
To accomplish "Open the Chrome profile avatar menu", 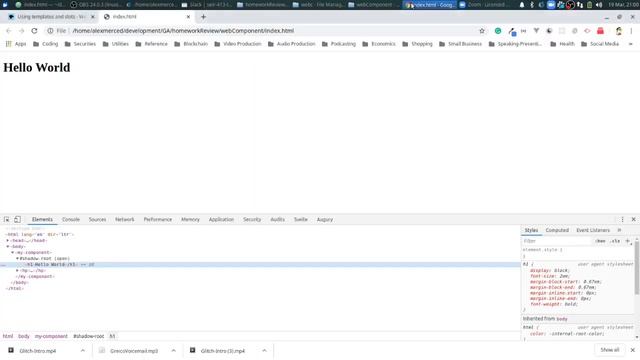I will coord(619,31).
